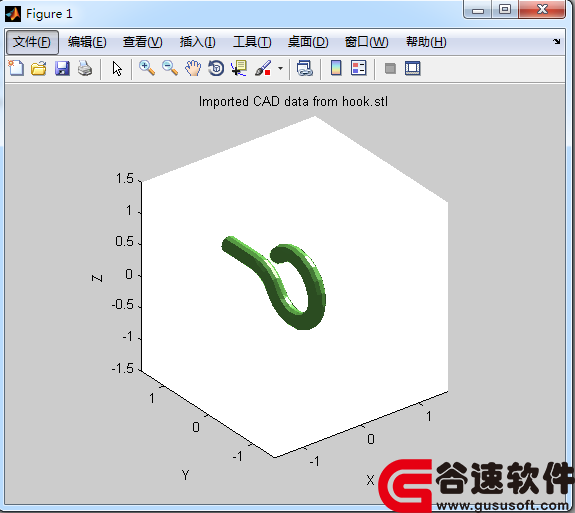This screenshot has width=575, height=513.
Task: Click the Y axis label
Action: pos(186,475)
